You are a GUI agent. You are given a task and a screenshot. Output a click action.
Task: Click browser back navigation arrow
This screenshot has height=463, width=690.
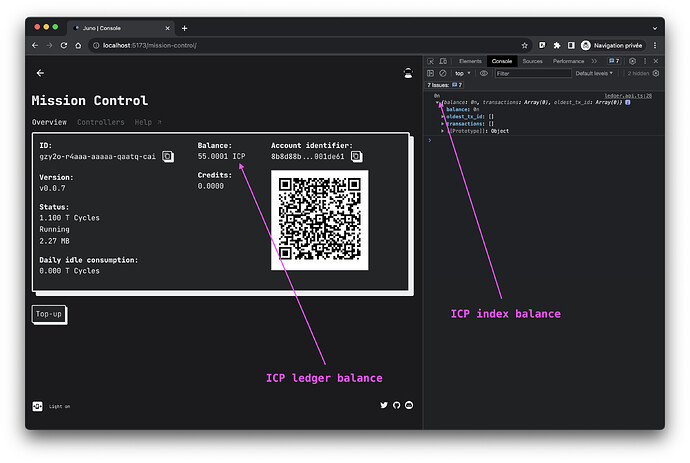35,45
